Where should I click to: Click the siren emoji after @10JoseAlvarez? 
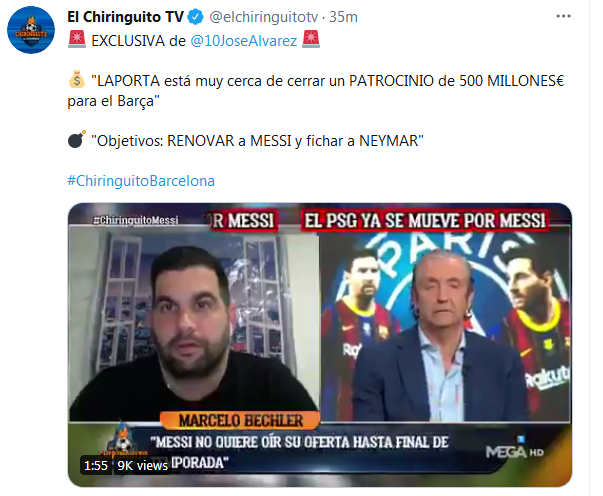311,40
